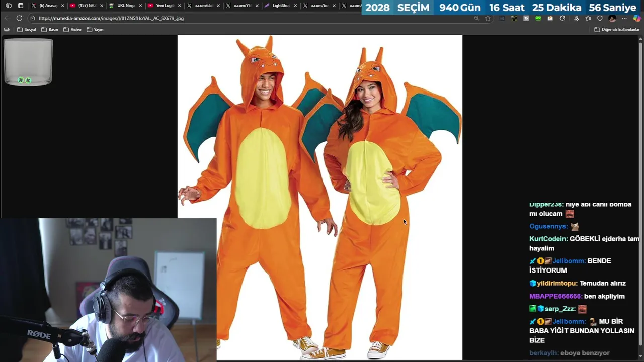Open the user profile avatar
This screenshot has width=644, height=362.
click(x=612, y=18)
